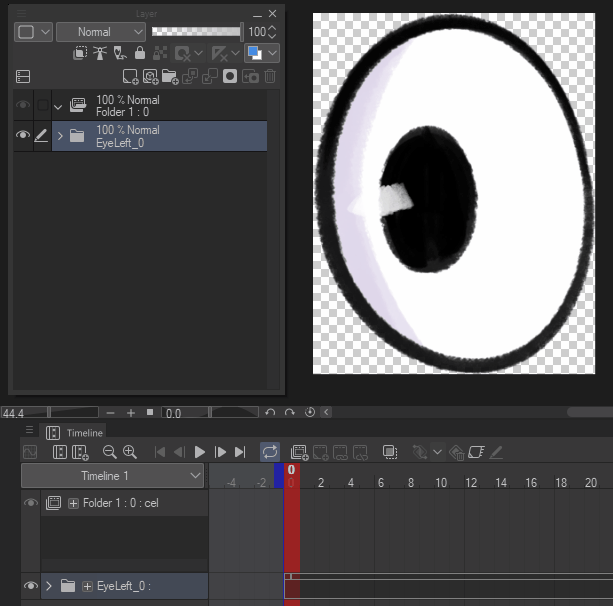Toggle loop playback in the timeline
Screen dimensions: 613x606
(270, 452)
